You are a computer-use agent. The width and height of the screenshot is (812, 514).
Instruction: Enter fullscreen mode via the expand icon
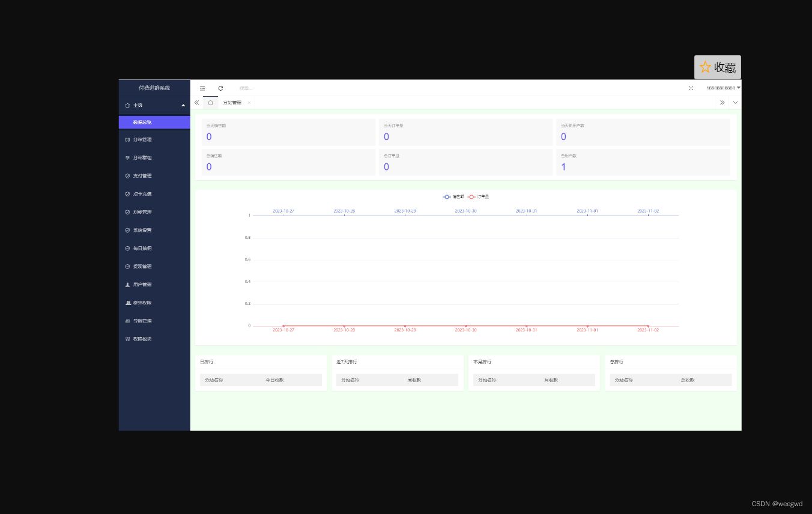691,88
